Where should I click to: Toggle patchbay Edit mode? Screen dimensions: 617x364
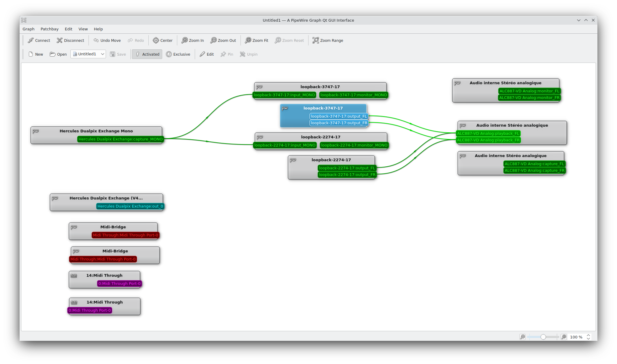tap(207, 54)
